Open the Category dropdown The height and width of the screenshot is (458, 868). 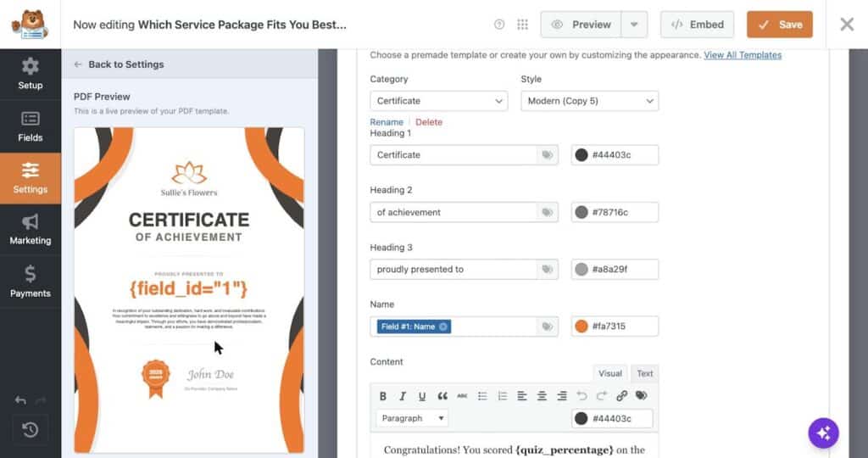pyautogui.click(x=438, y=101)
